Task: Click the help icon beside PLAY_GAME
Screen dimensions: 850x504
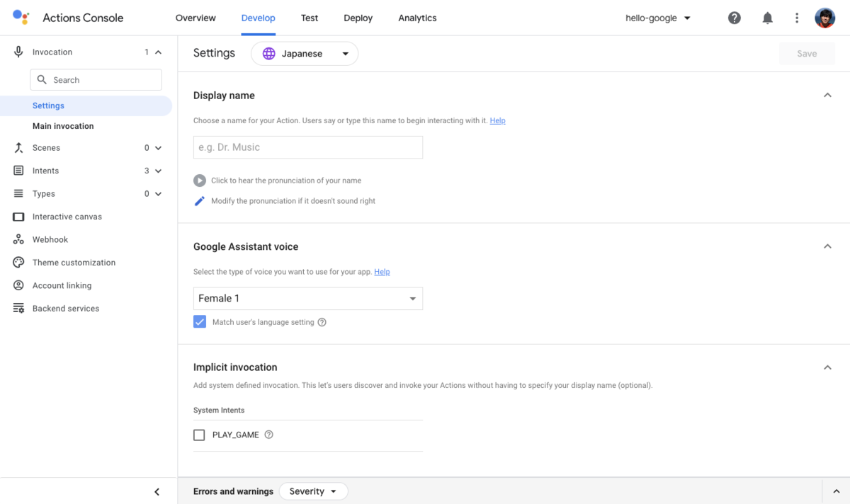Action: [268, 435]
